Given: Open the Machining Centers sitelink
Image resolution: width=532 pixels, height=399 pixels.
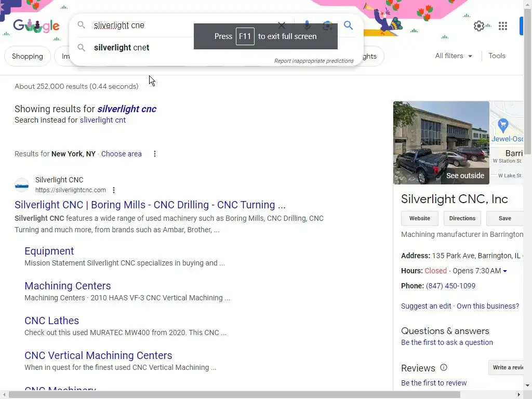Looking at the screenshot, I should pos(68,286).
